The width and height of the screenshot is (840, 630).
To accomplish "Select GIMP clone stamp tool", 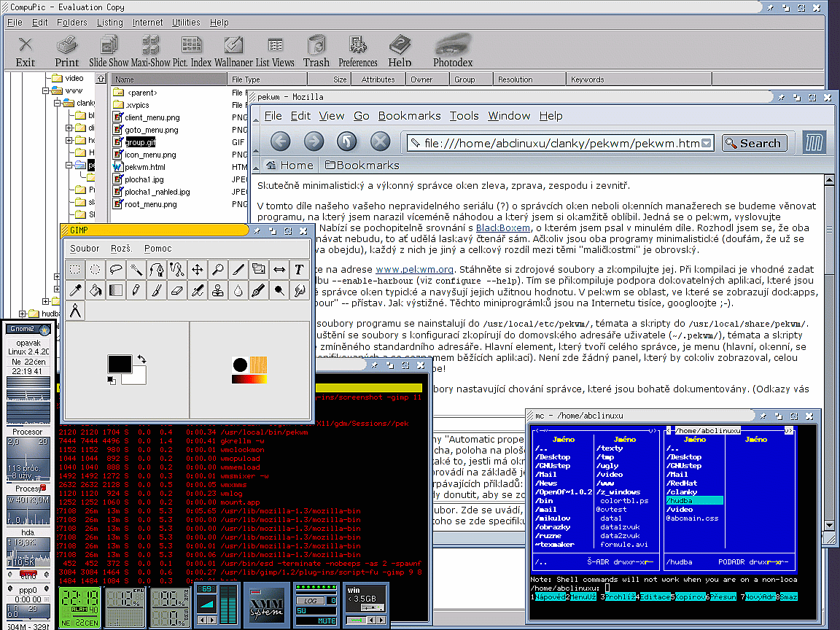I will (217, 290).
